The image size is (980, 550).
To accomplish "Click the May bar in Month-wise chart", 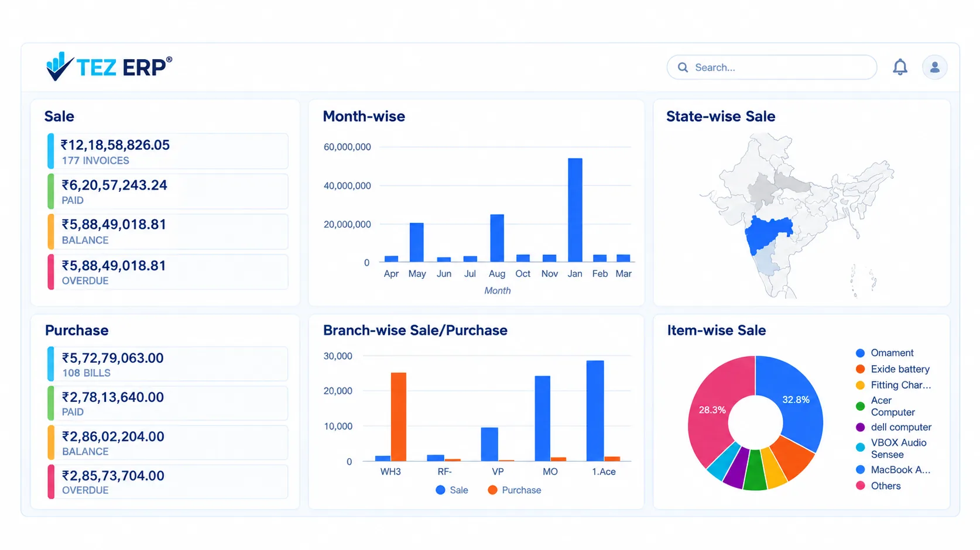I will click(417, 242).
